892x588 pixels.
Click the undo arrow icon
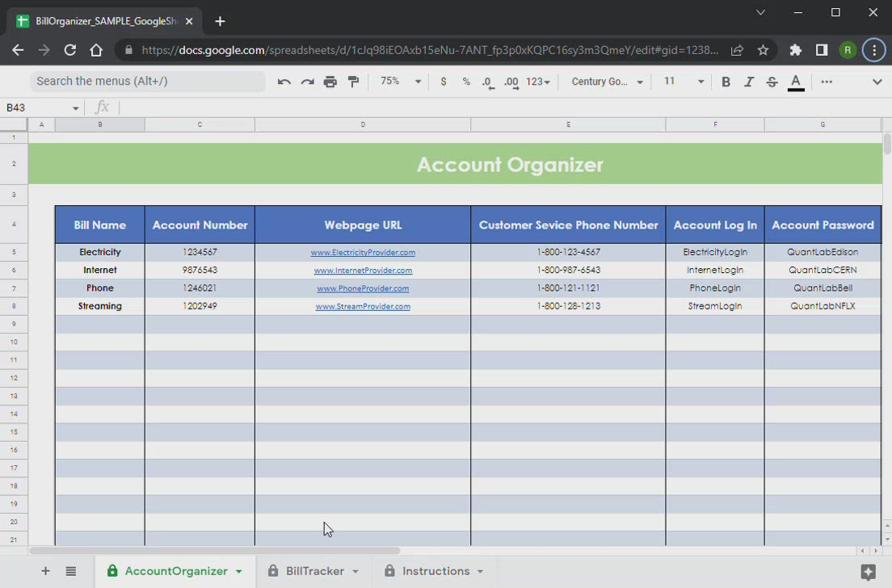pos(284,82)
